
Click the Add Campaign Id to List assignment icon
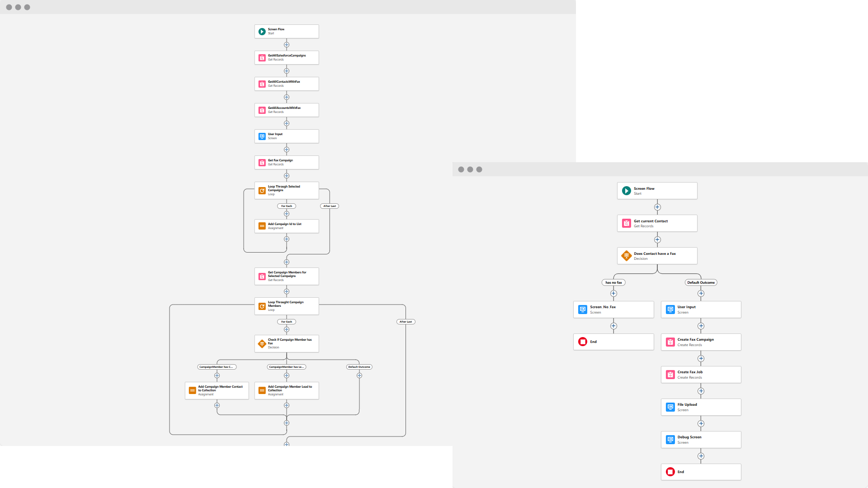coord(262,226)
